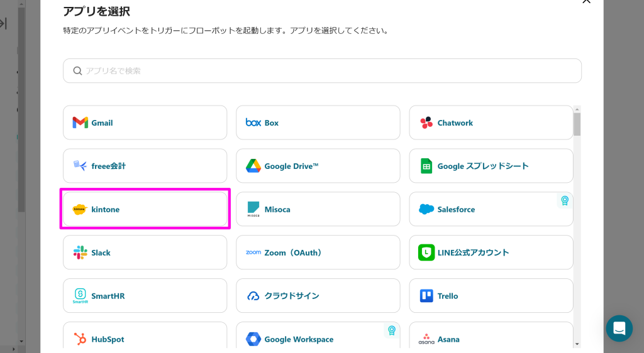Click the Google スプレッドシート sheet icon

426,166
